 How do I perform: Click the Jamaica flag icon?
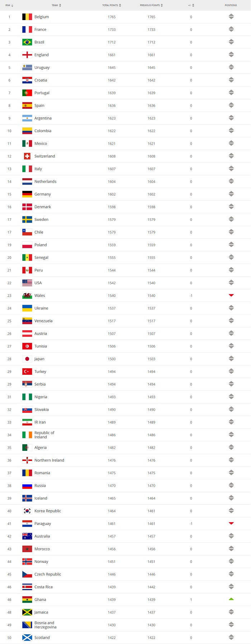click(x=27, y=612)
